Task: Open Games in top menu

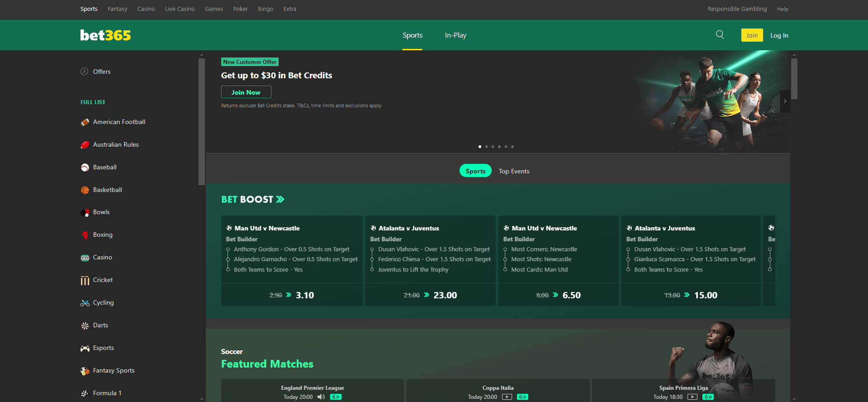Action: (x=214, y=9)
